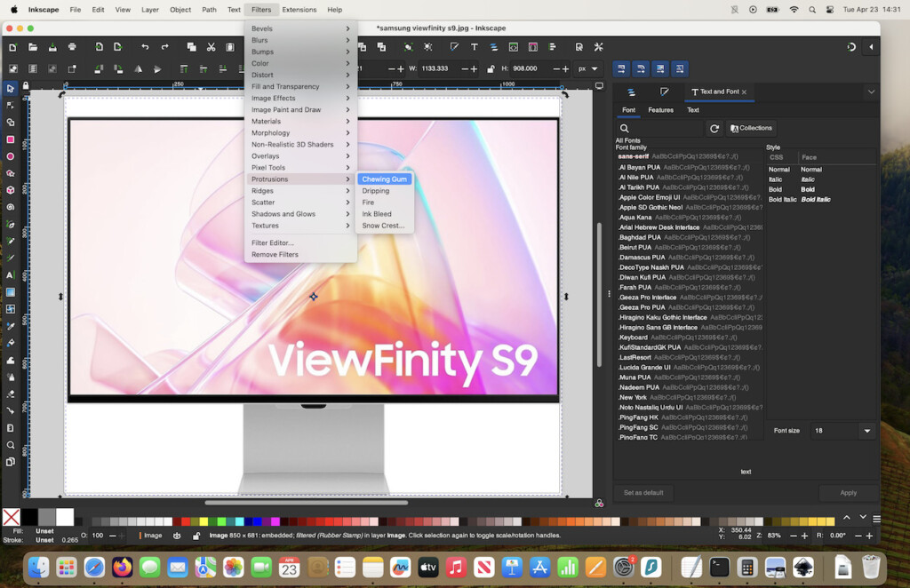Select the Star and polygon tool
The width and height of the screenshot is (910, 588).
(x=11, y=173)
